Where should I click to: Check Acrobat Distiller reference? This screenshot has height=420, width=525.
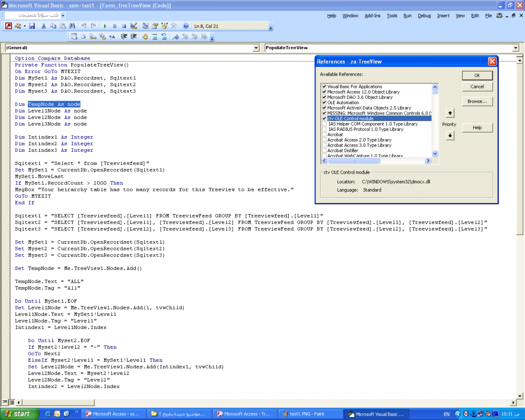coord(324,150)
